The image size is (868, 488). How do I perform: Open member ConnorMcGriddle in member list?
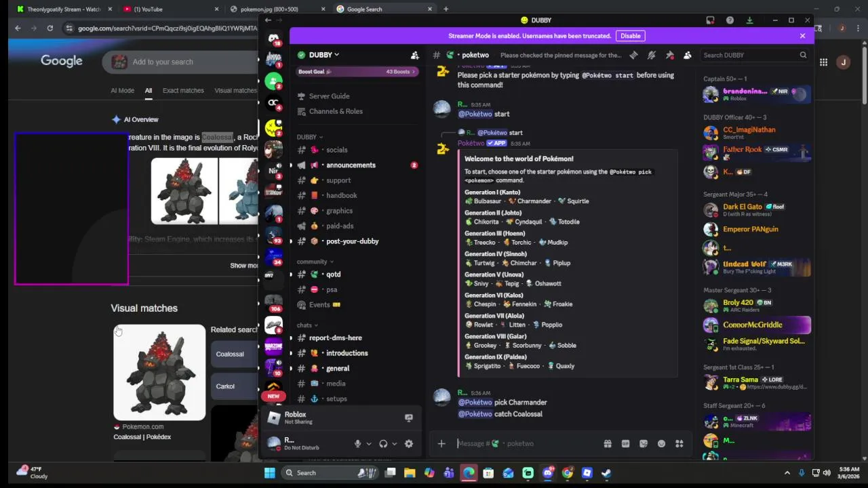pos(757,325)
